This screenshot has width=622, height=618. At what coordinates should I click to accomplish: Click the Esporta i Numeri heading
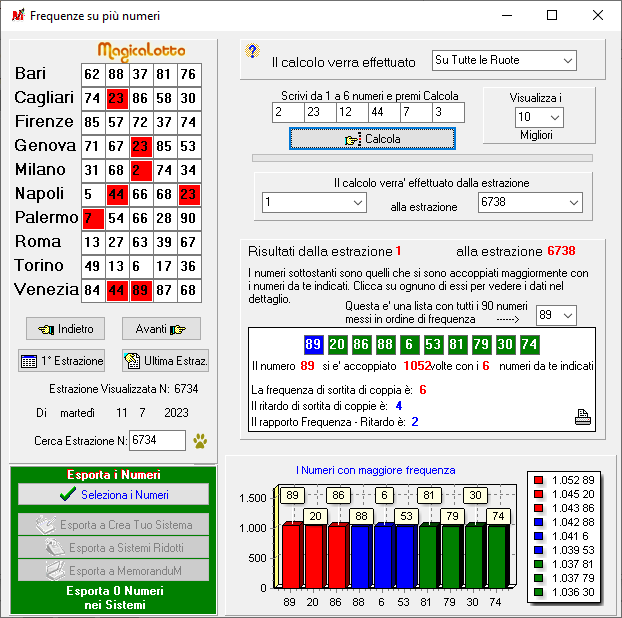coord(113,475)
